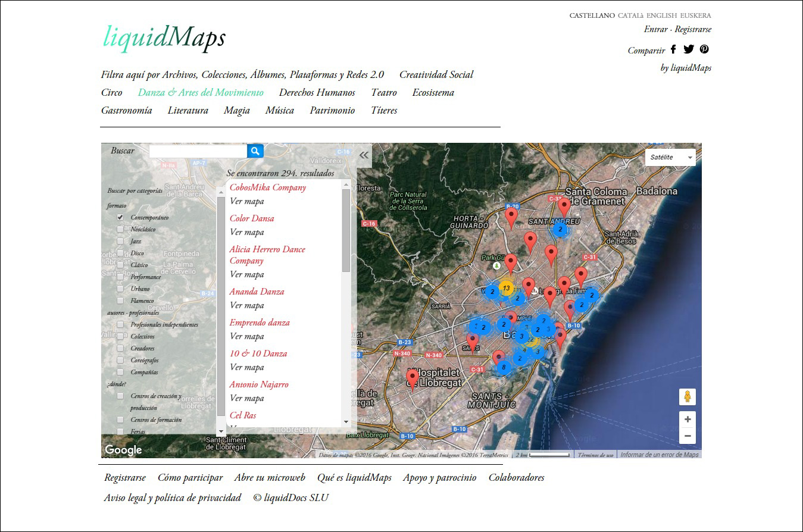This screenshot has width=803, height=532.
Task: Open Qué es liquidMaps footer link
Action: coord(354,477)
